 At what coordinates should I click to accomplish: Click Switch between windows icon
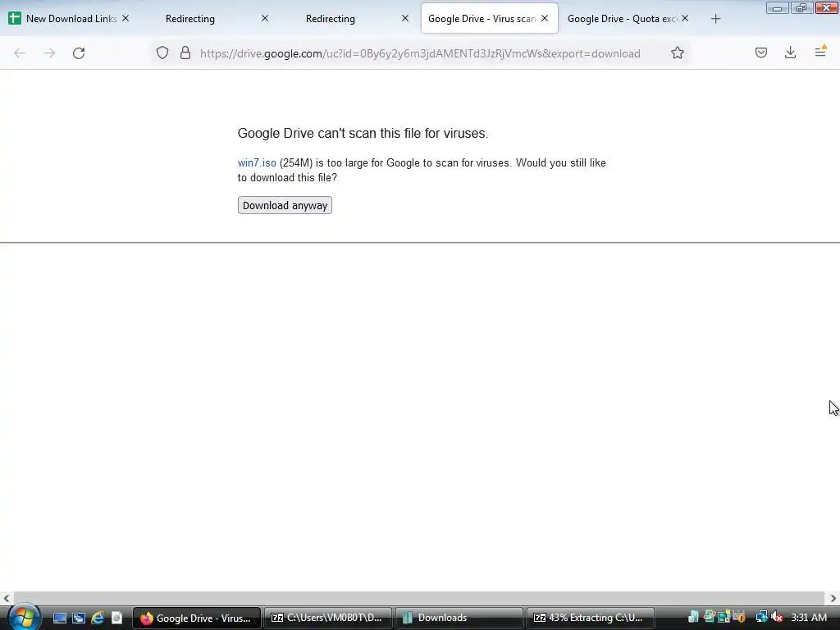click(x=79, y=618)
